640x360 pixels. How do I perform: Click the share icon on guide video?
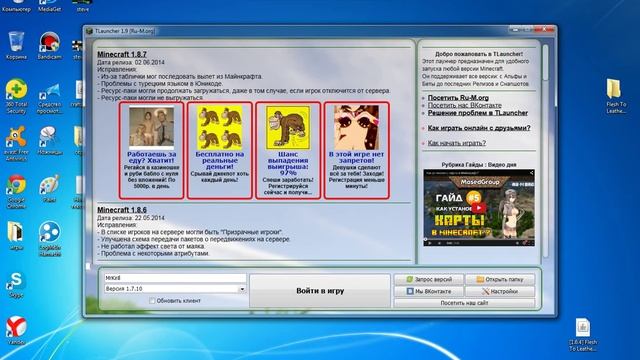531,173
